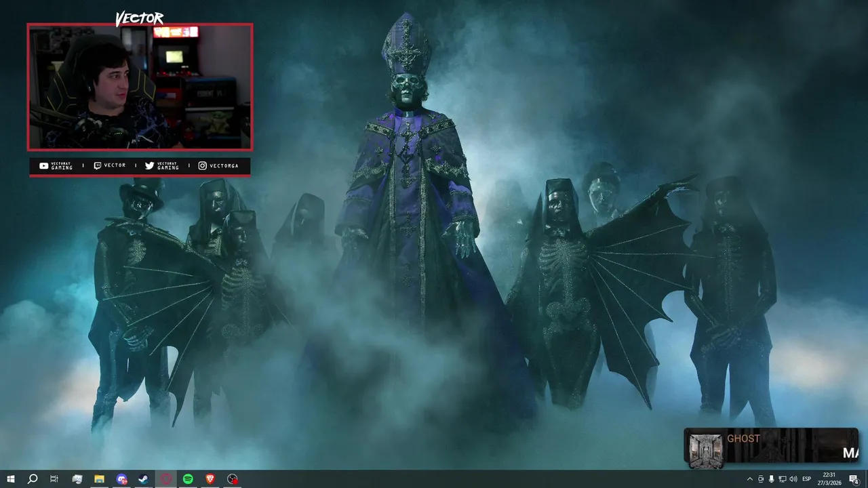The height and width of the screenshot is (488, 868).
Task: Launch Steam from the taskbar
Action: coord(144,479)
